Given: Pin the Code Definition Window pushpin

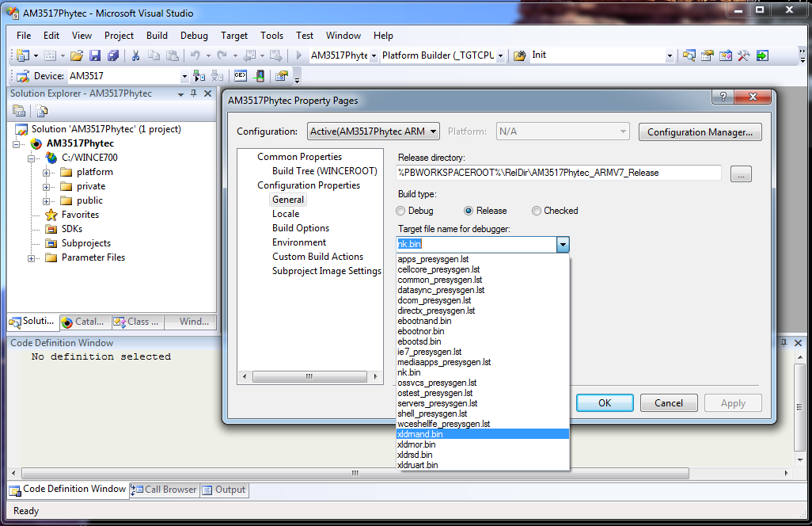Looking at the screenshot, I should click(x=784, y=342).
